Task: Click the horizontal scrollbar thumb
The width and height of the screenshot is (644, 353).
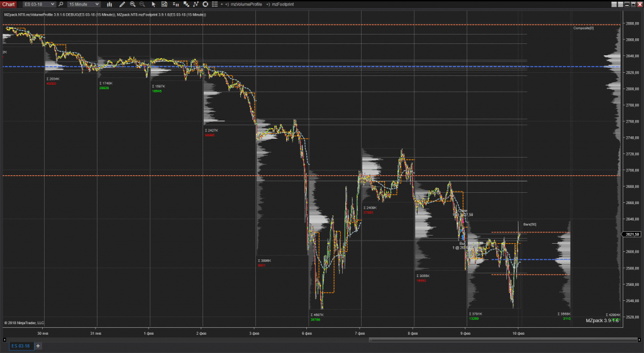Action: tap(503, 339)
